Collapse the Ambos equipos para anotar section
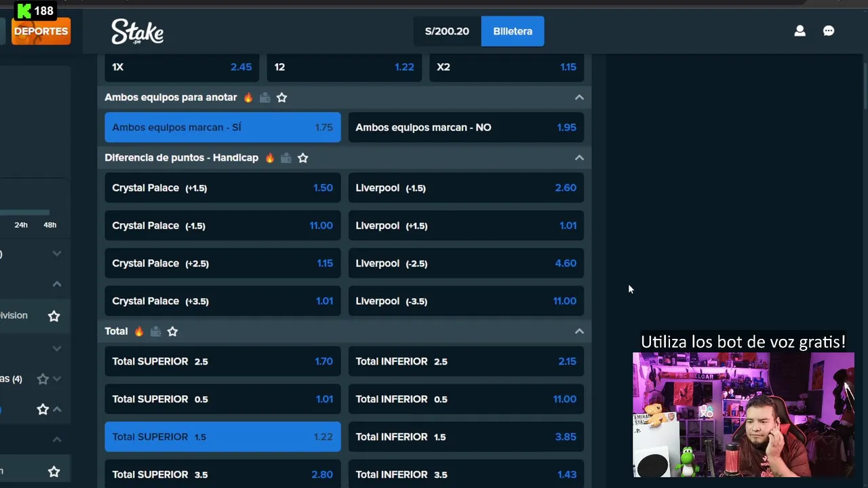The width and height of the screenshot is (868, 488). (x=579, y=98)
